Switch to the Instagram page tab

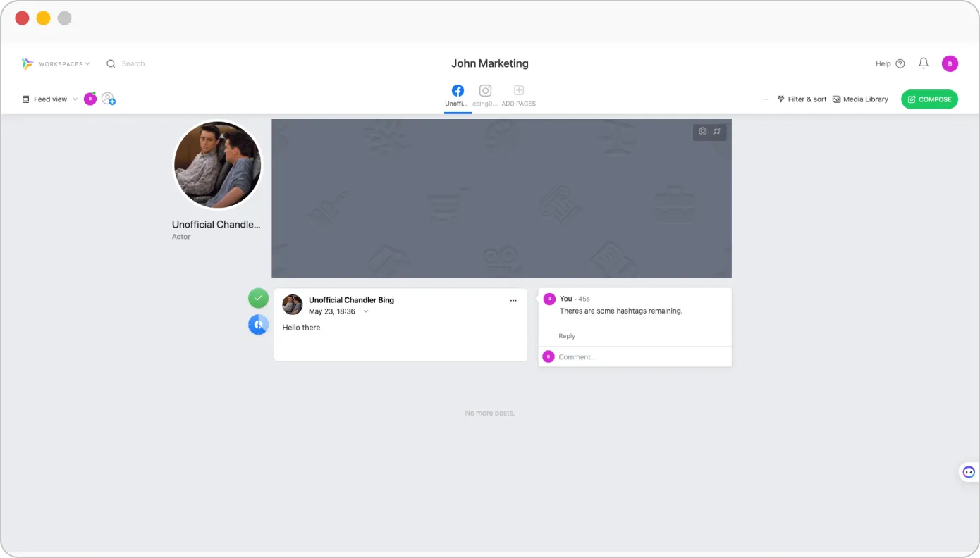point(485,95)
